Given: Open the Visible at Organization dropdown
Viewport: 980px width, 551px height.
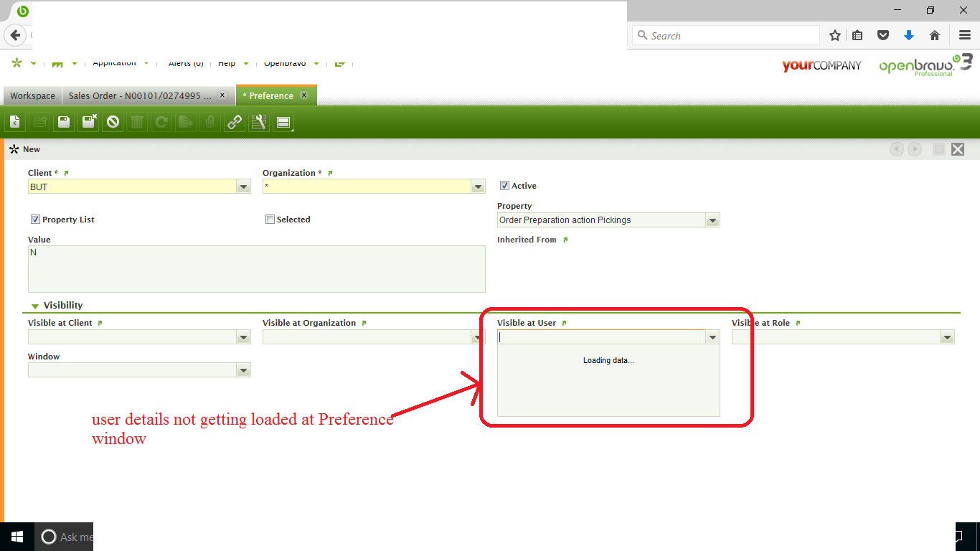Looking at the screenshot, I should (x=479, y=337).
